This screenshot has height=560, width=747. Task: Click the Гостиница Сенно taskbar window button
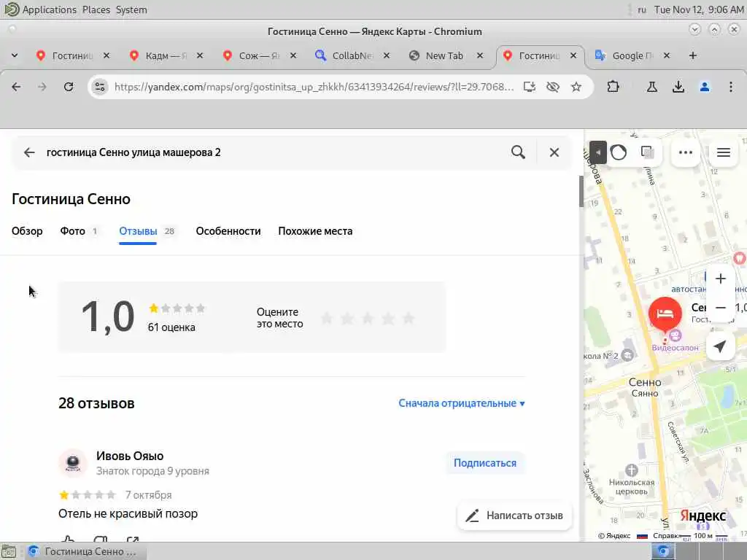point(85,551)
